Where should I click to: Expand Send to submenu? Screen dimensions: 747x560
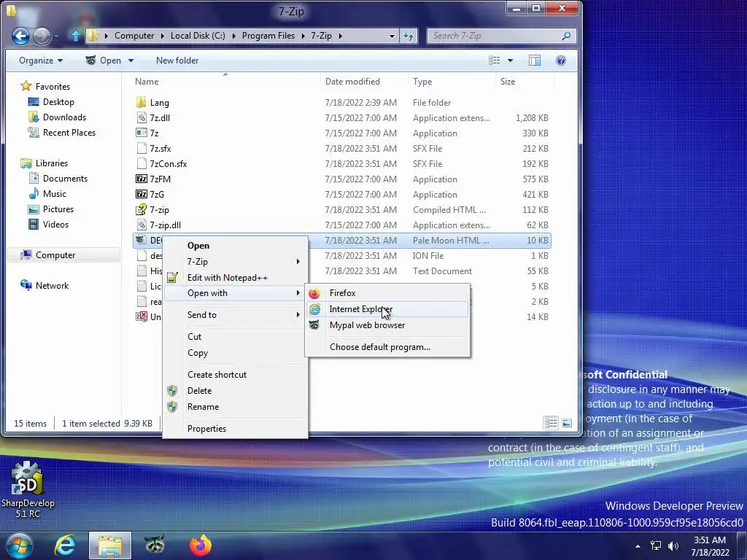click(236, 315)
